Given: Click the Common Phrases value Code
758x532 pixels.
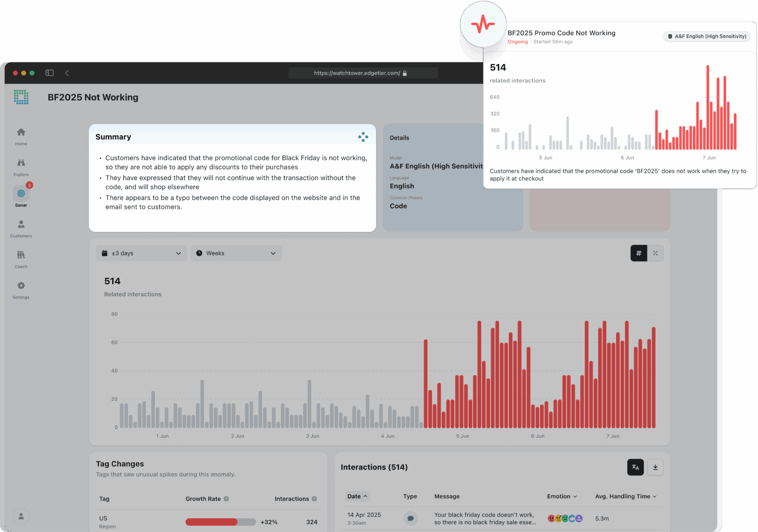Looking at the screenshot, I should pos(398,206).
